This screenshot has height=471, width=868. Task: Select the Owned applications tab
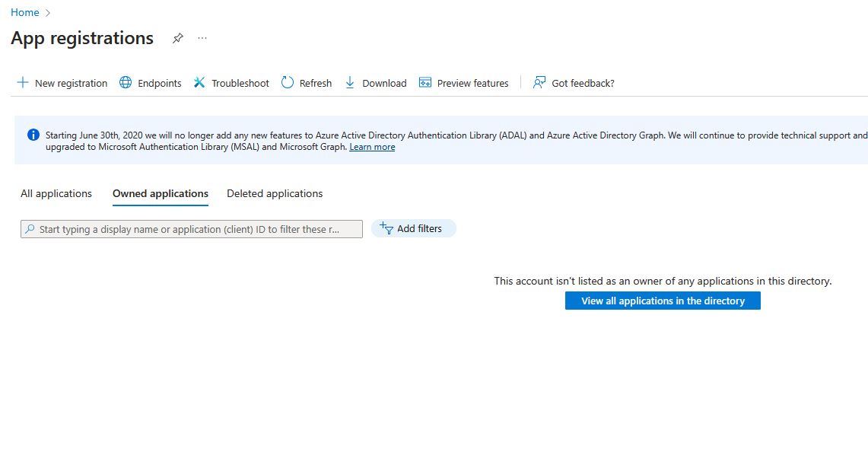coord(161,194)
